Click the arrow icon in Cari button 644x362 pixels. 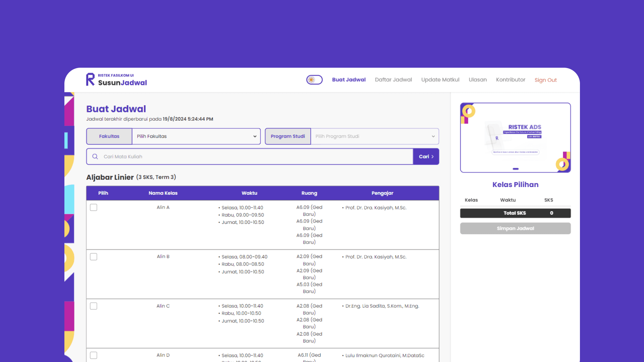(433, 157)
